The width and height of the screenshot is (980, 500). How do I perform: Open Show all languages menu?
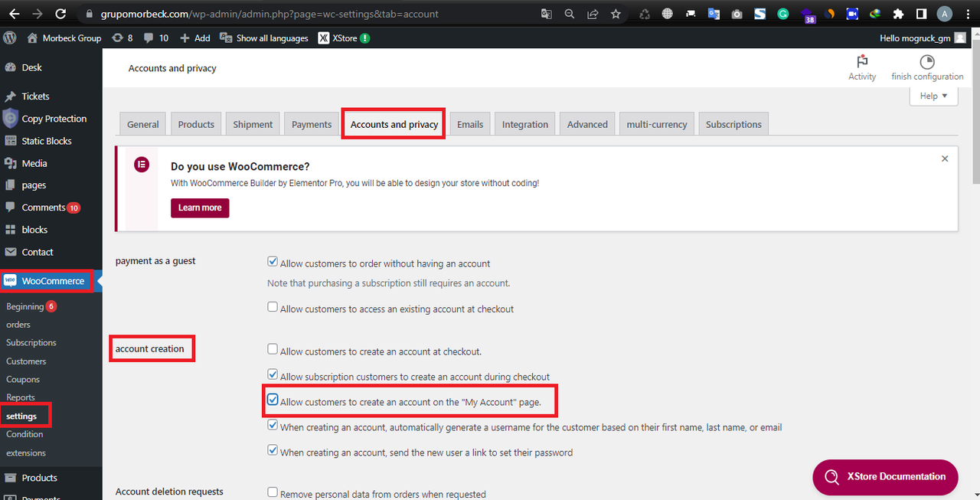point(264,38)
